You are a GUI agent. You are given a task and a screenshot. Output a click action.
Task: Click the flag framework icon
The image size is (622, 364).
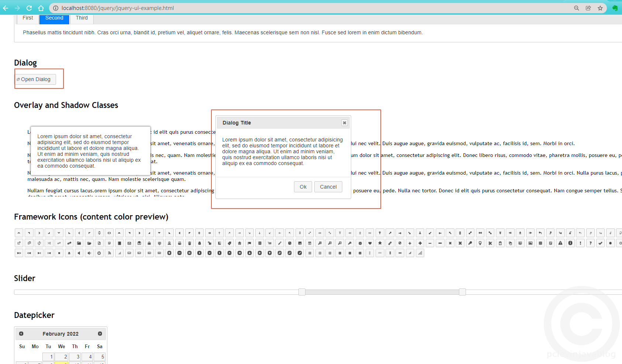tap(249, 243)
